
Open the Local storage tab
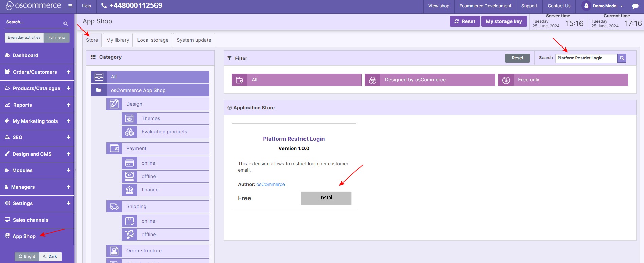pos(153,40)
